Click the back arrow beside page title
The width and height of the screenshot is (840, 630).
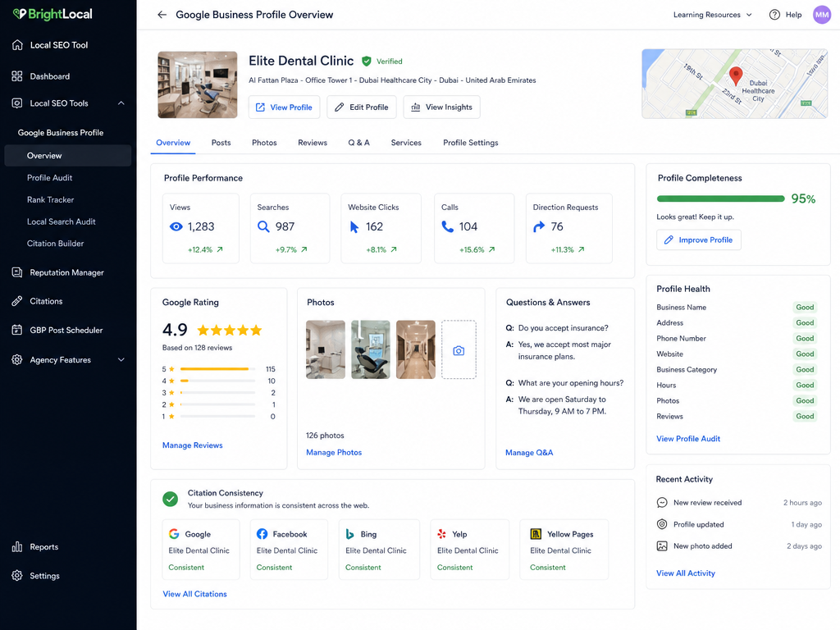pyautogui.click(x=162, y=15)
